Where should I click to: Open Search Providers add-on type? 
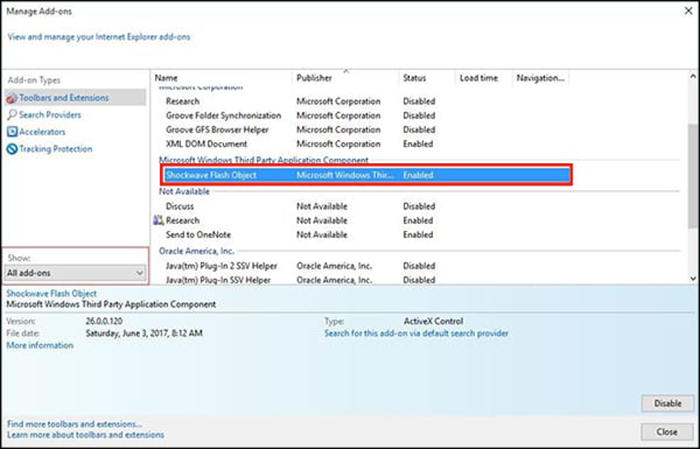[50, 115]
